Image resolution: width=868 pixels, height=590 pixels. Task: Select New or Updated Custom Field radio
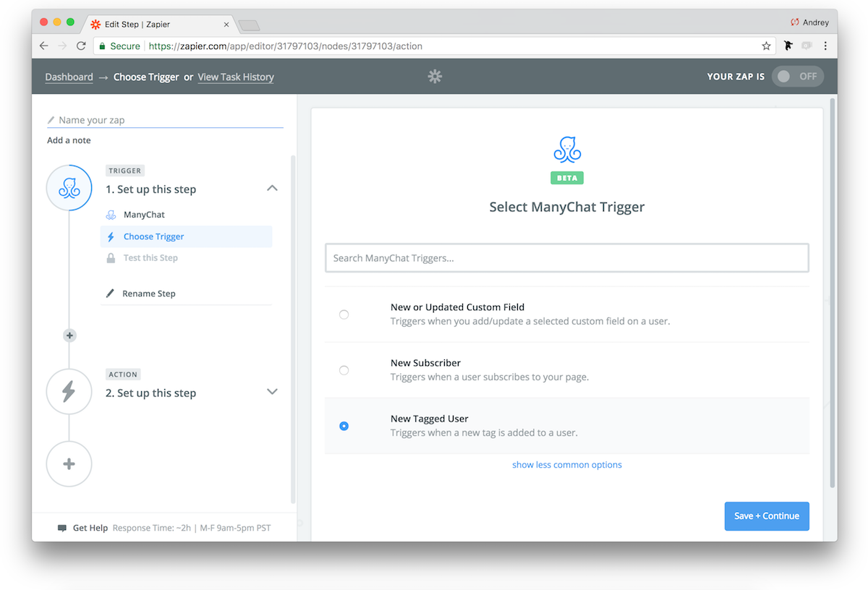click(344, 315)
